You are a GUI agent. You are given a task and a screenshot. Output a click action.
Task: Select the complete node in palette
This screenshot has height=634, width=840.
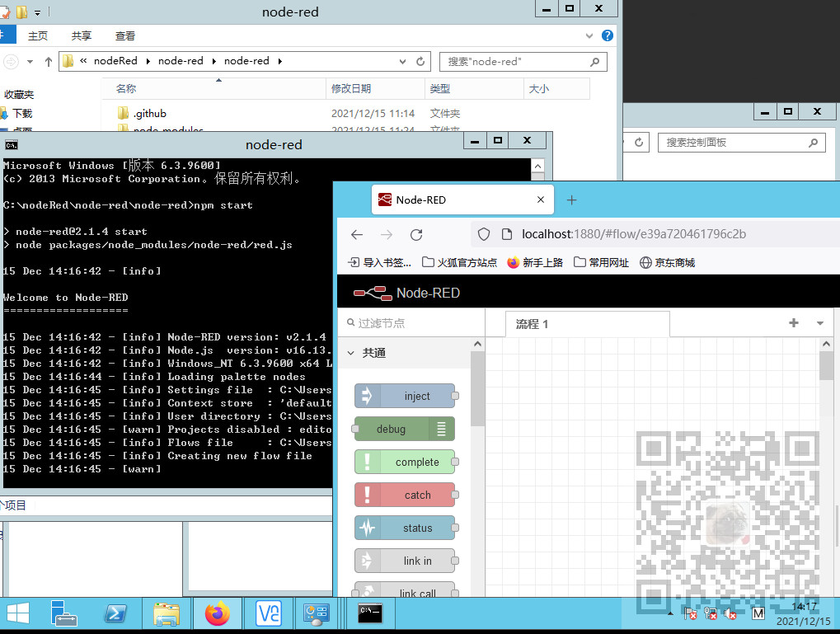pos(405,462)
